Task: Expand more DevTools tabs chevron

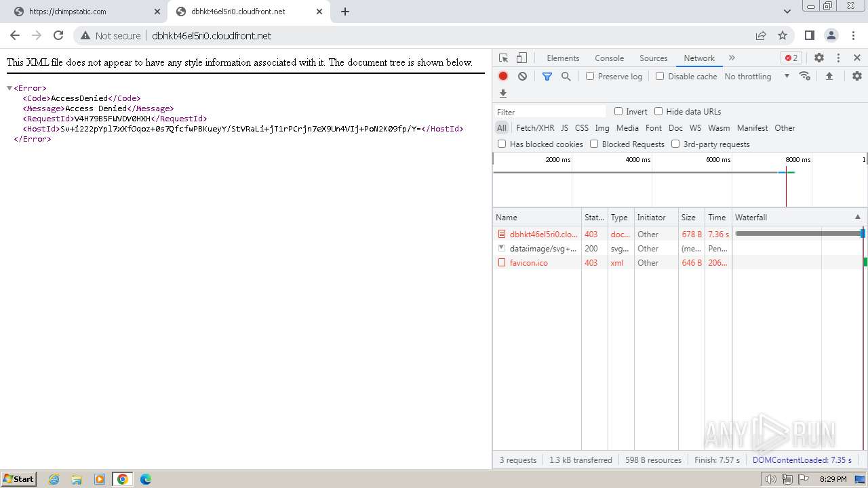Action: tap(732, 58)
